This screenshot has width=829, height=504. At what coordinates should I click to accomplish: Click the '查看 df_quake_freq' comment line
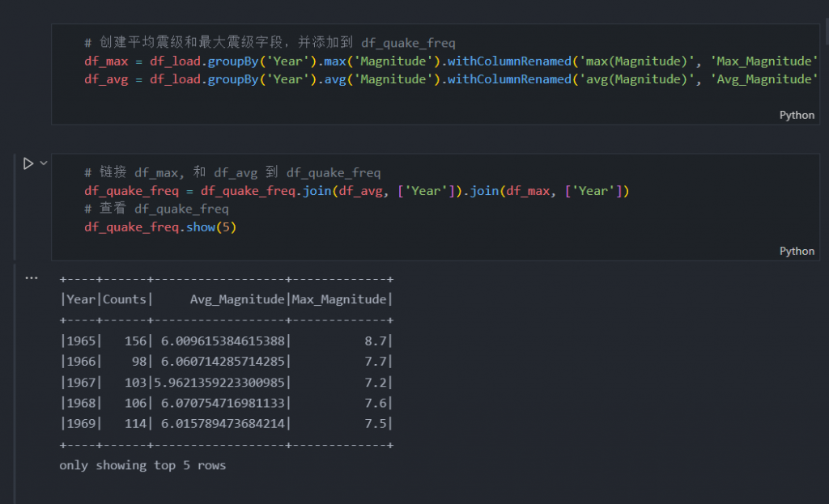click(156, 209)
